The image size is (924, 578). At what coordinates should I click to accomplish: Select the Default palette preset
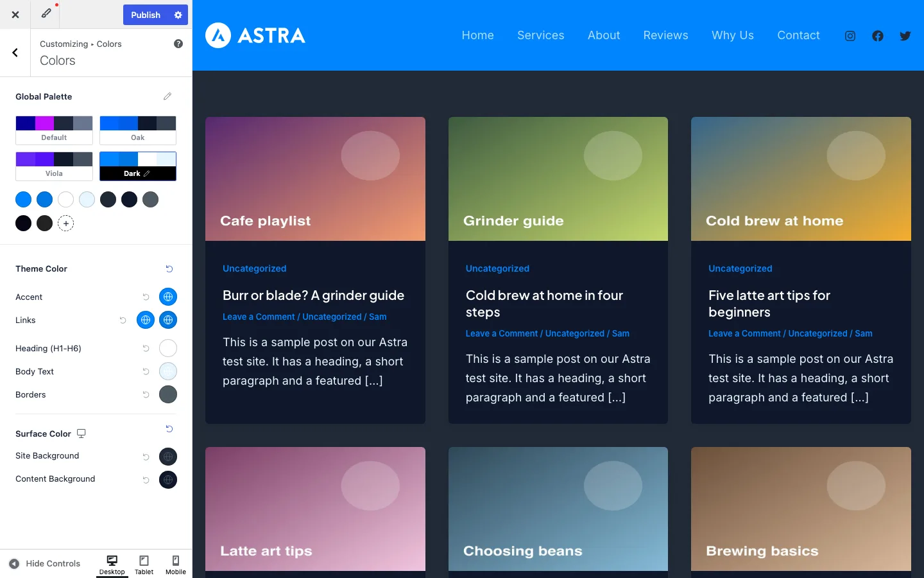point(54,130)
